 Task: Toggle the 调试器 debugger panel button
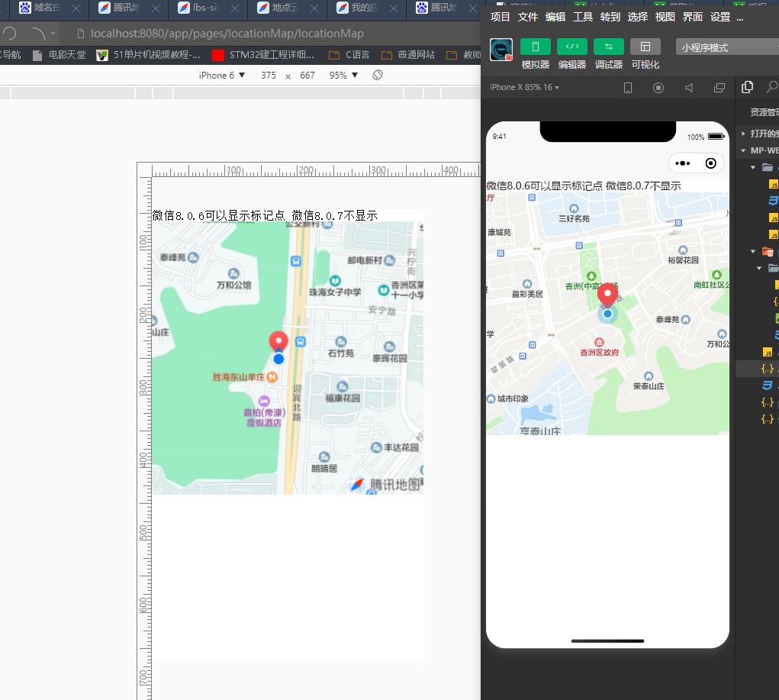point(608,47)
